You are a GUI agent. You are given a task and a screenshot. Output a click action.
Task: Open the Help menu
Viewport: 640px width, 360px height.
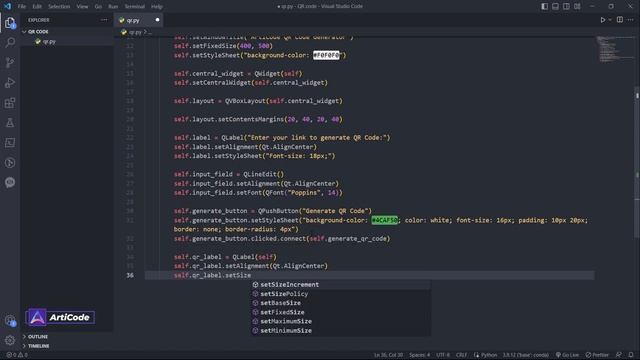[x=157, y=7]
